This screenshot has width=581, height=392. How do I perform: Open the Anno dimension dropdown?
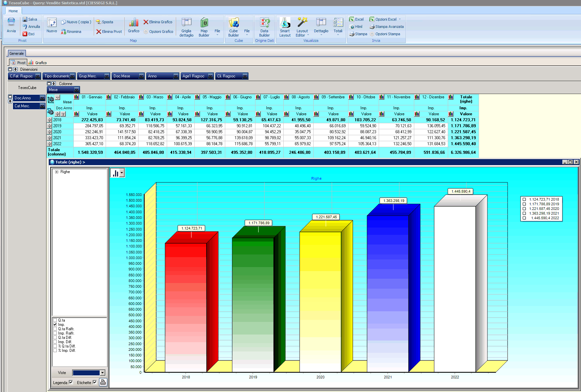coord(176,76)
